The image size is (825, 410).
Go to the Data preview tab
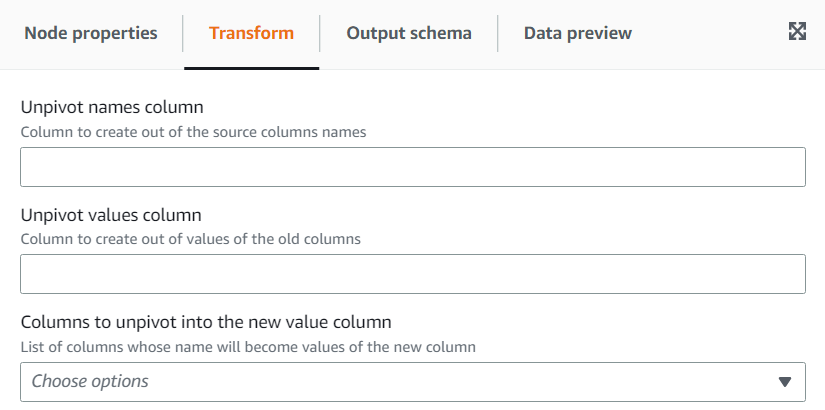577,33
